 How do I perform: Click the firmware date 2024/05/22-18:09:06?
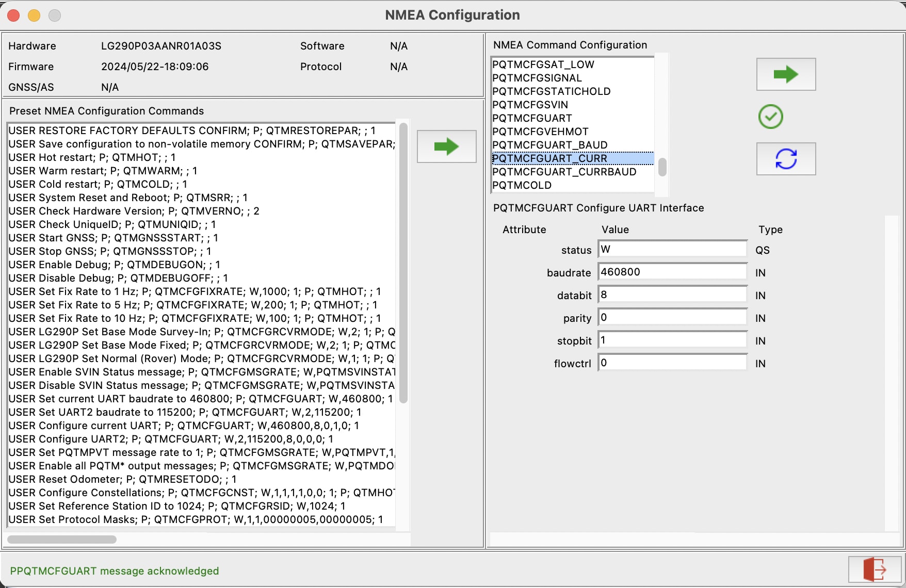tap(155, 67)
